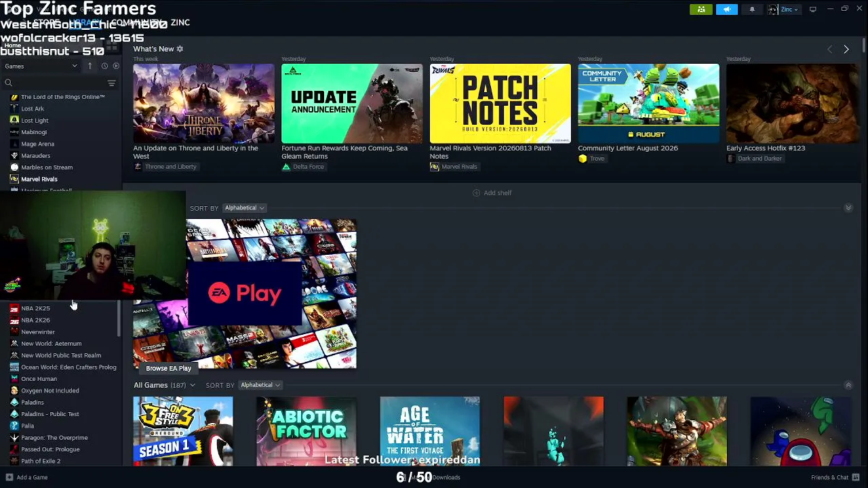The width and height of the screenshot is (868, 488).
Task: Open Age of Water game cover
Action: [x=430, y=432]
